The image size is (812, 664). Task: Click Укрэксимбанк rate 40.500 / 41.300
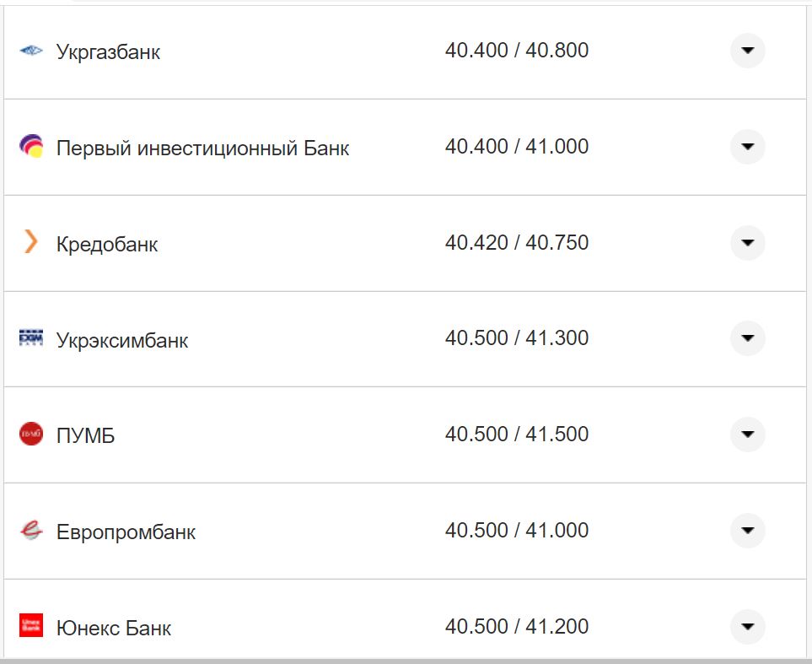click(517, 338)
